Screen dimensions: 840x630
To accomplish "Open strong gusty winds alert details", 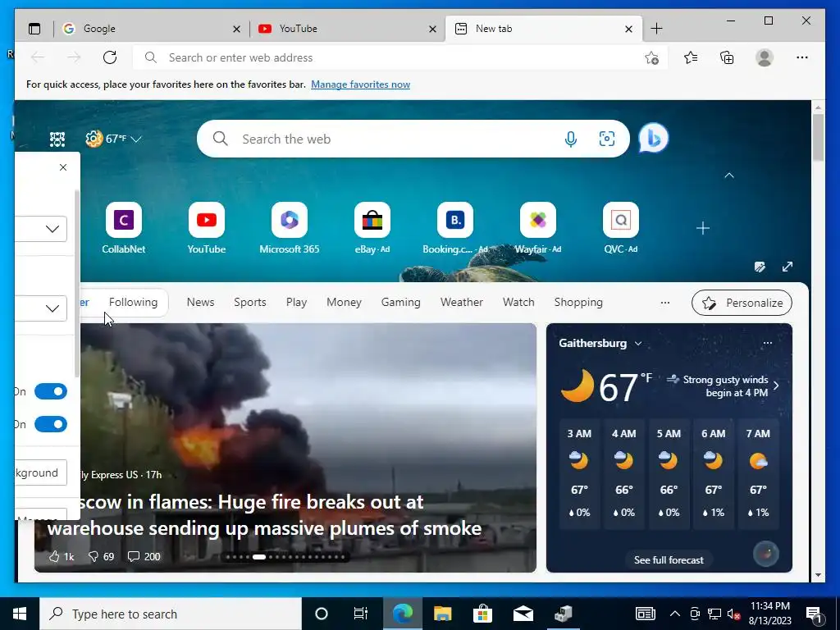I will (x=724, y=386).
